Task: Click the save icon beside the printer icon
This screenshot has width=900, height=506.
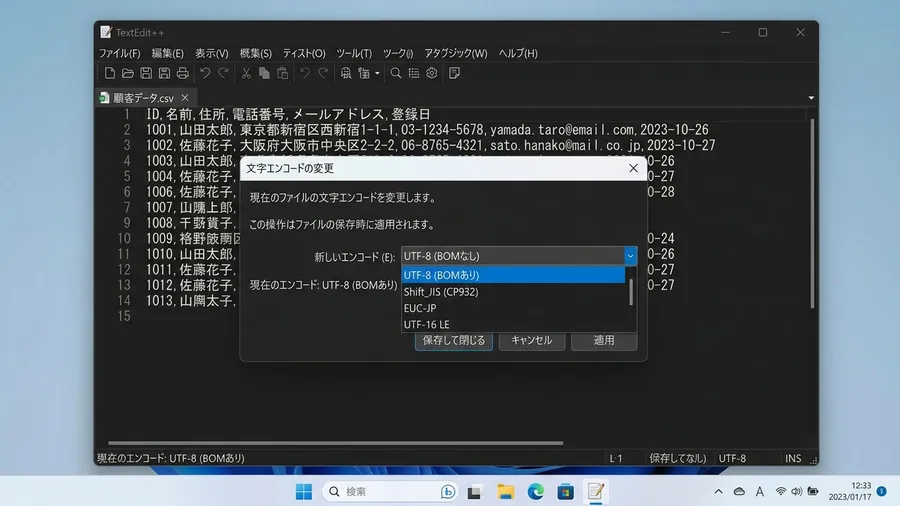Action: pos(164,73)
